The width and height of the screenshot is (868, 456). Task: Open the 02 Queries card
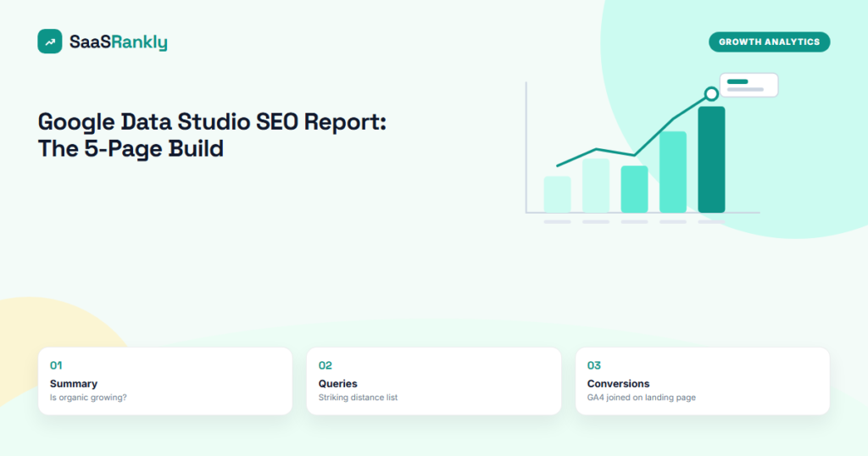click(x=433, y=381)
